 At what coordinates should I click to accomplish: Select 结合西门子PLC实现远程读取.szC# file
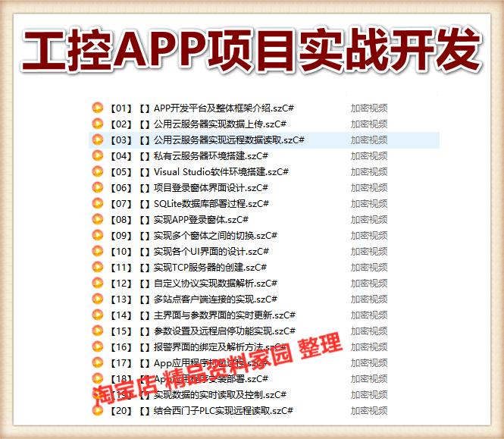point(224,410)
